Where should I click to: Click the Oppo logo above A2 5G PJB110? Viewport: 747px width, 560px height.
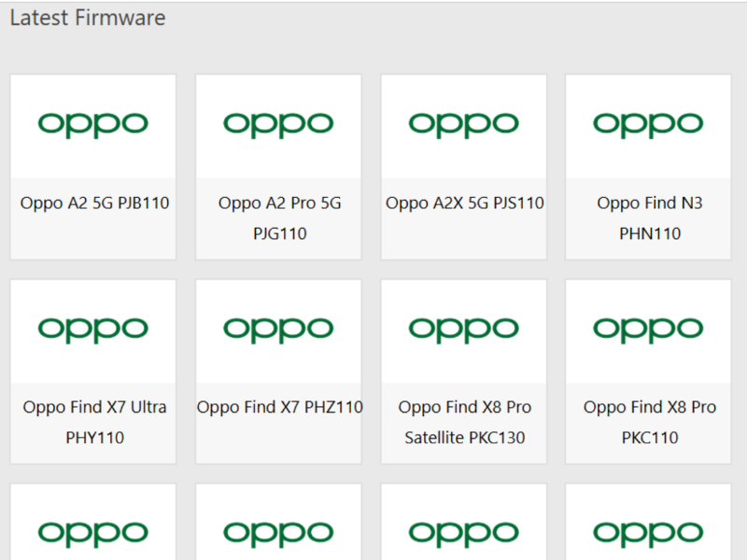(93, 124)
